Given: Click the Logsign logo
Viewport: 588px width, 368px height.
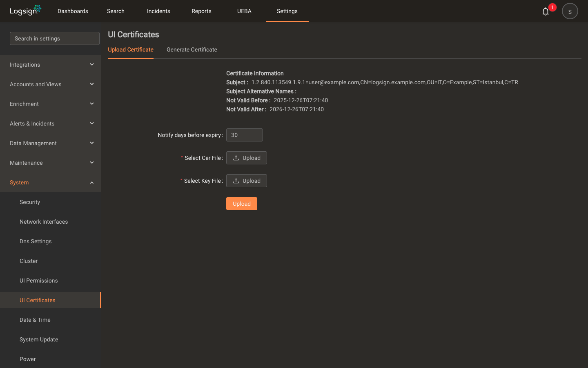Looking at the screenshot, I should [25, 10].
